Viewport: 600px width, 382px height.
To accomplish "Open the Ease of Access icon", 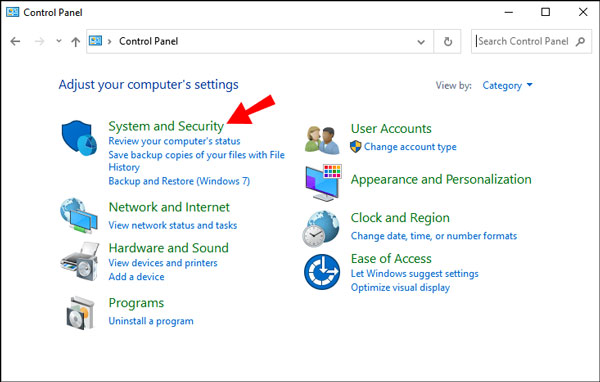I will click(322, 272).
